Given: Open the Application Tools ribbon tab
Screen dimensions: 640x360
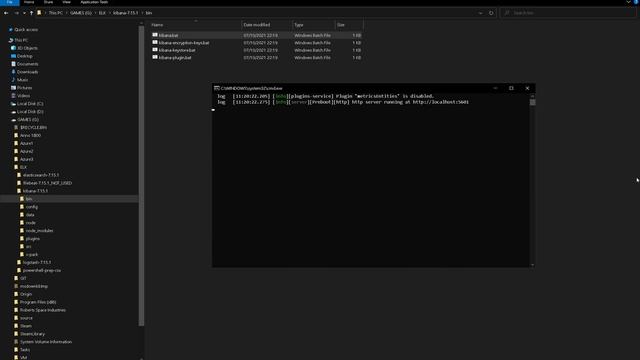Looking at the screenshot, I should (94, 2).
